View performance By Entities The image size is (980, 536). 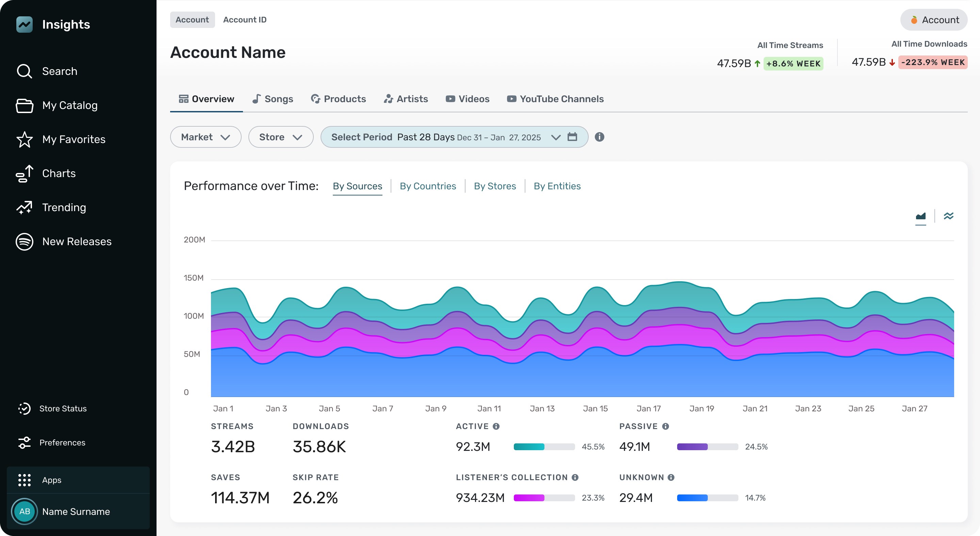pyautogui.click(x=557, y=186)
